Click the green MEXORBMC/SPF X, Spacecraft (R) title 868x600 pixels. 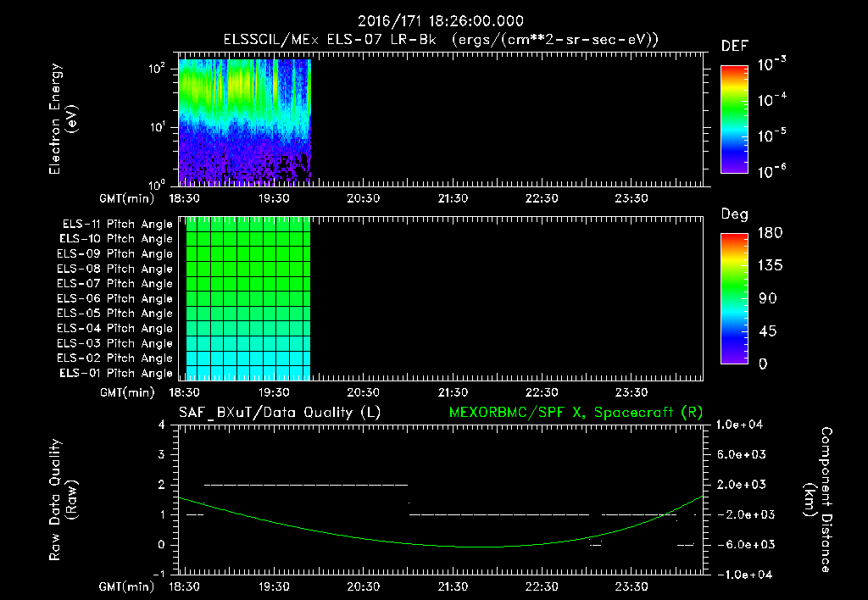coord(576,413)
